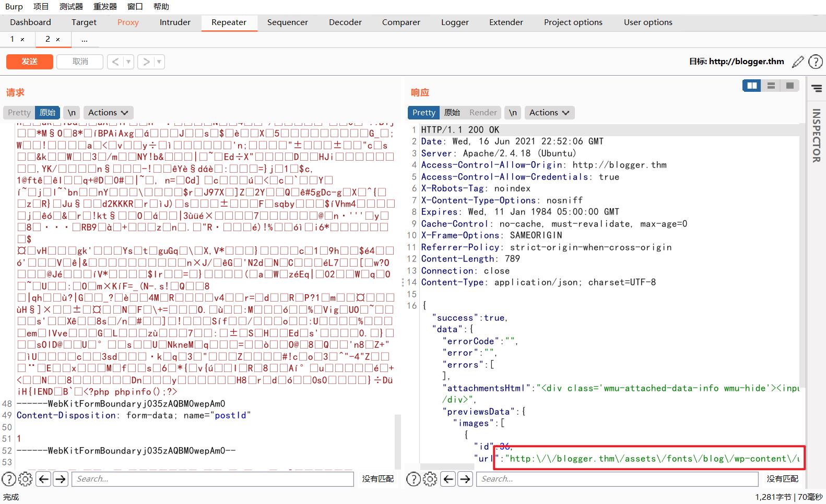Click the 'Content-Disposition' request header line

[134, 415]
